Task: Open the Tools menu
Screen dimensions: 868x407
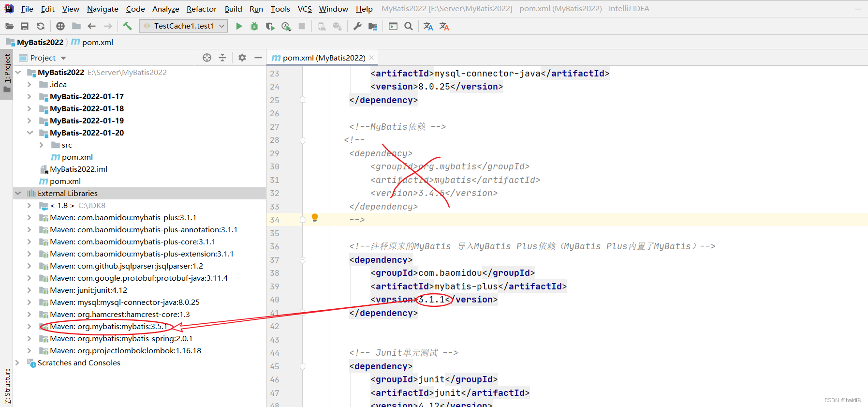Action: tap(280, 9)
